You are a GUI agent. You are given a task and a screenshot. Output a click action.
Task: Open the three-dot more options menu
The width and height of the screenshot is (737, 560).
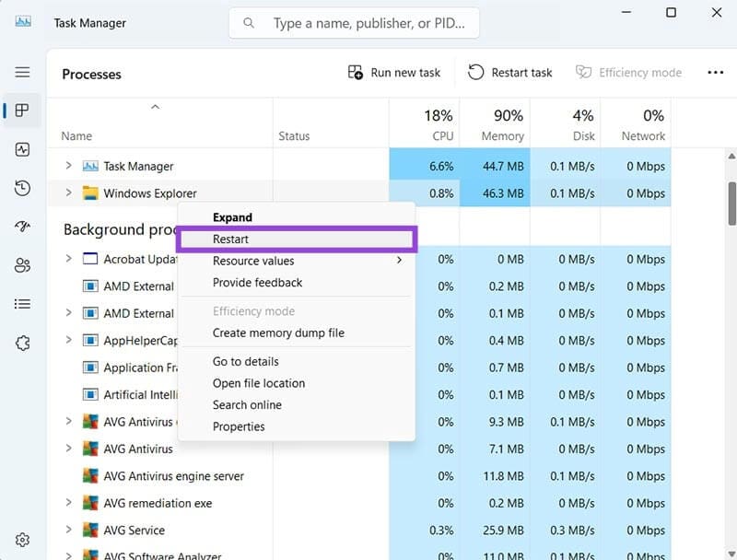716,73
